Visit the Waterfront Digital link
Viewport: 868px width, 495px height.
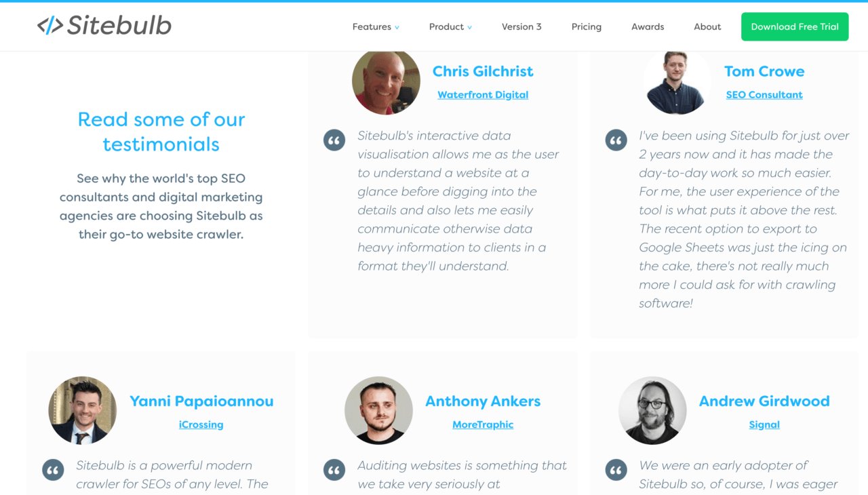point(483,94)
